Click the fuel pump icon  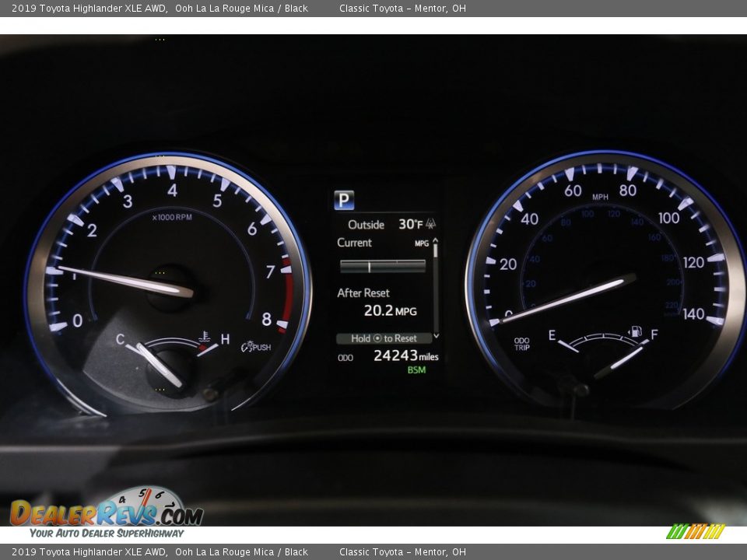click(635, 332)
